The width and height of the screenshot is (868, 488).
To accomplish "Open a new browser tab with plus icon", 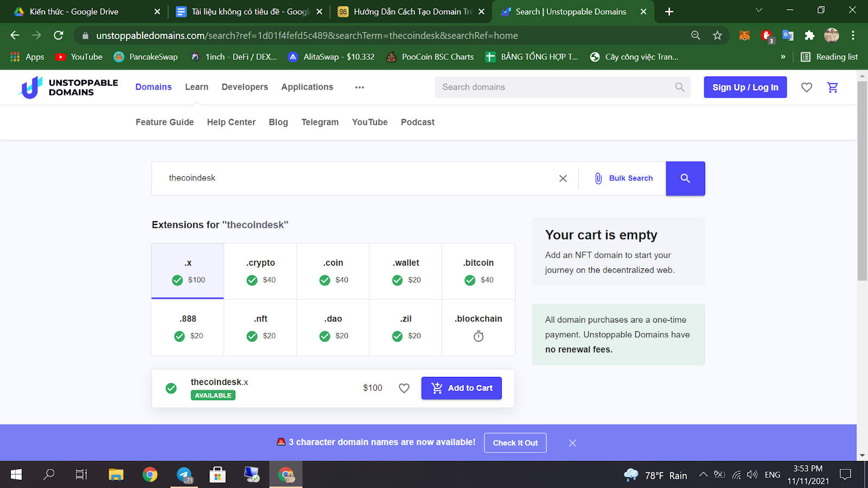I will click(x=669, y=11).
